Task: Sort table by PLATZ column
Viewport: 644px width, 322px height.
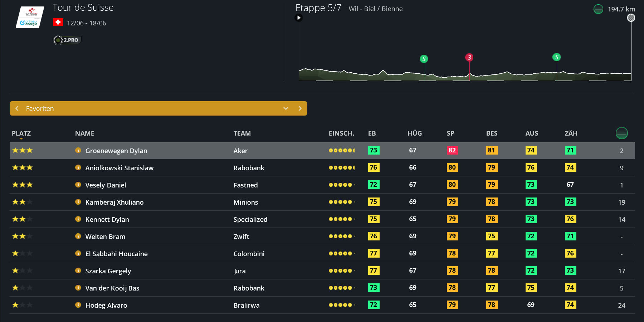Action: [x=21, y=133]
